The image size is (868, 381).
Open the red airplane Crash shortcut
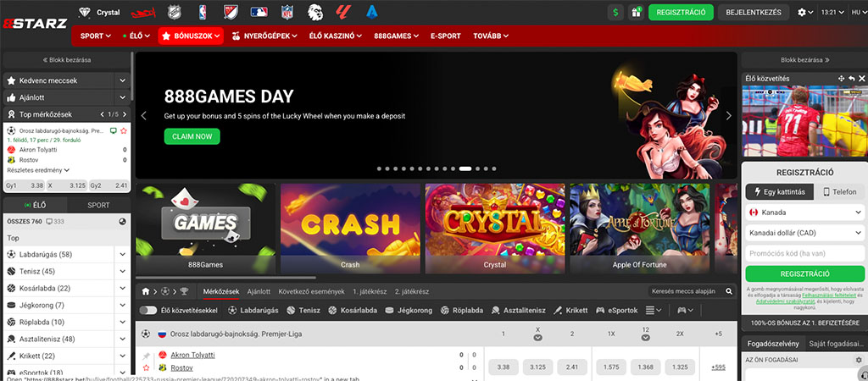142,12
